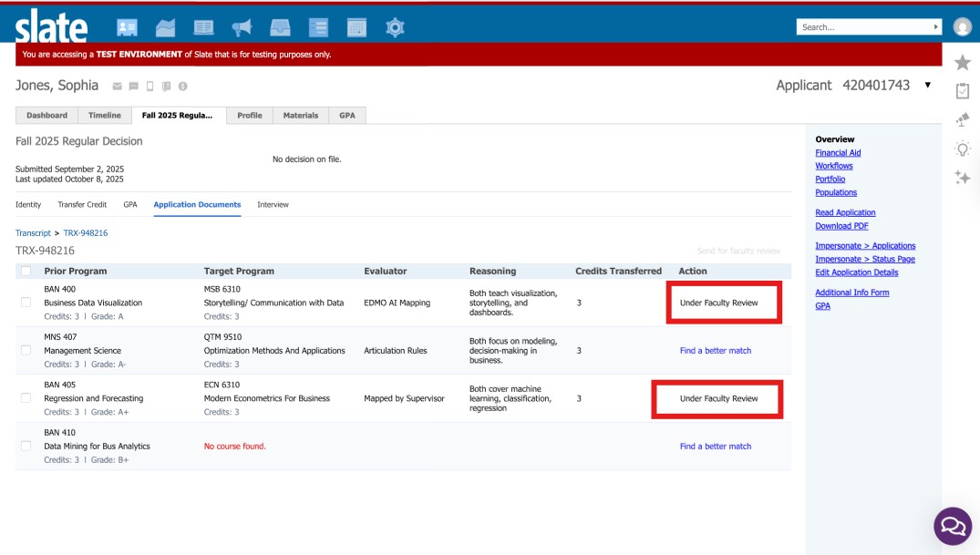Open the Interview sub-tab

coord(273,205)
